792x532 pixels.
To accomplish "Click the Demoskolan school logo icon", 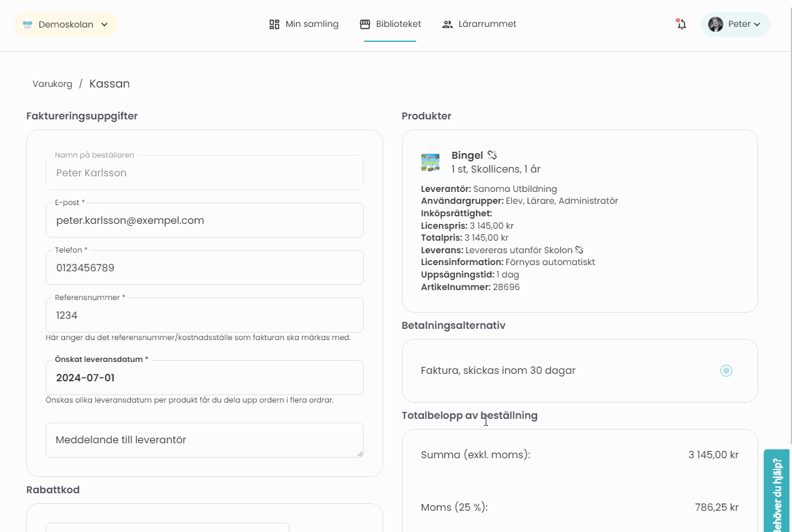I will 28,24.
